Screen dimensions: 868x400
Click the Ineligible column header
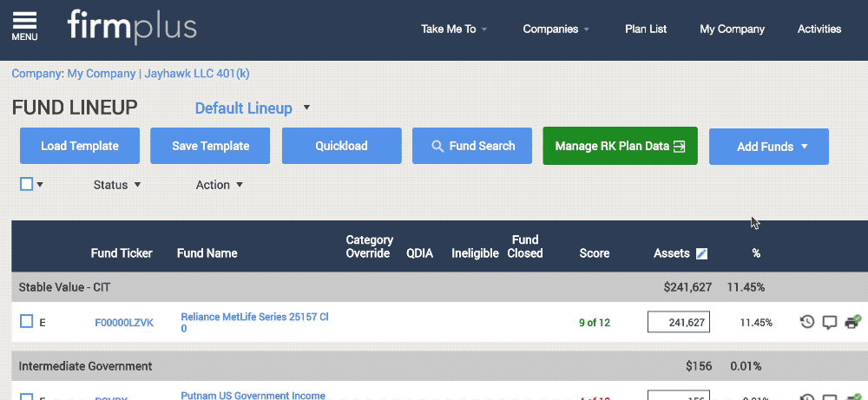click(475, 253)
